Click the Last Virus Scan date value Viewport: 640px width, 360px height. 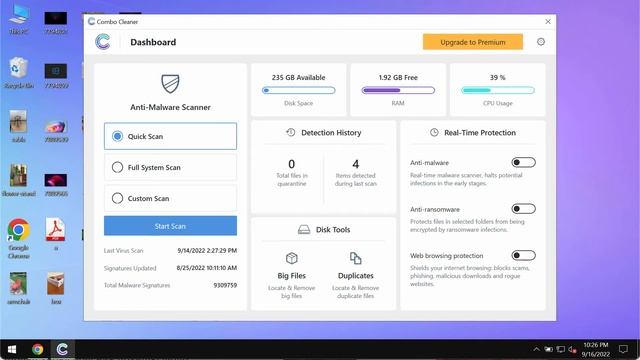point(207,250)
